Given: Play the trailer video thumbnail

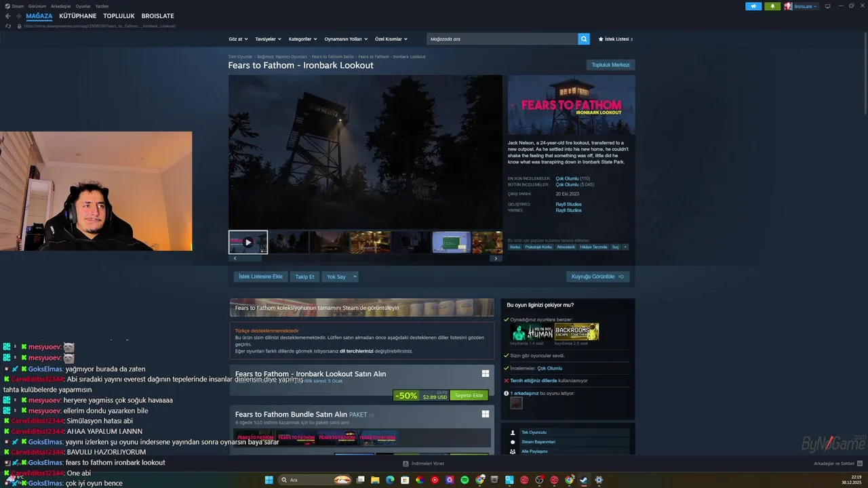Looking at the screenshot, I should click(248, 242).
